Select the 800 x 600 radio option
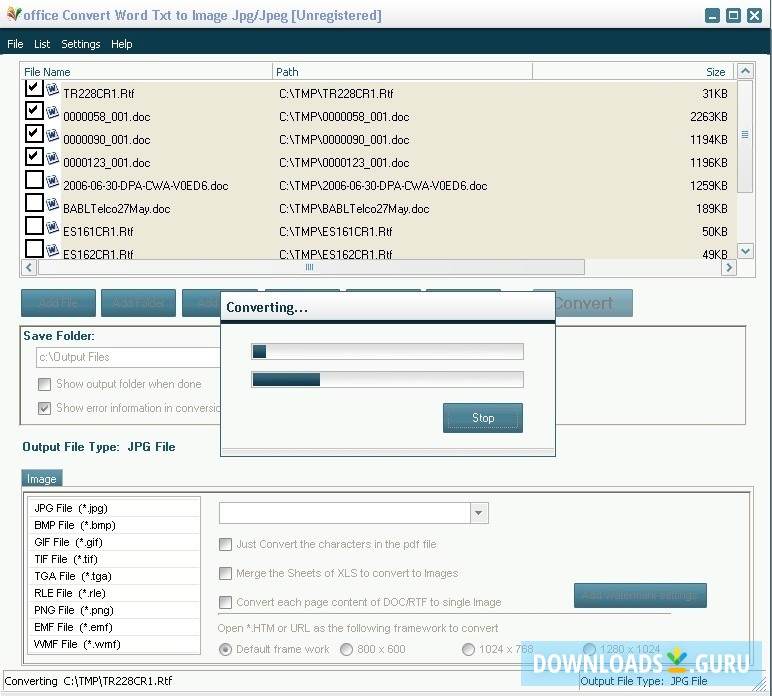 [x=347, y=650]
